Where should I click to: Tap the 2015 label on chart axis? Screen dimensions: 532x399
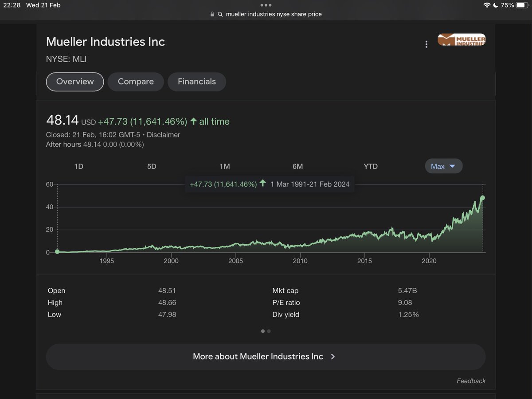click(364, 261)
